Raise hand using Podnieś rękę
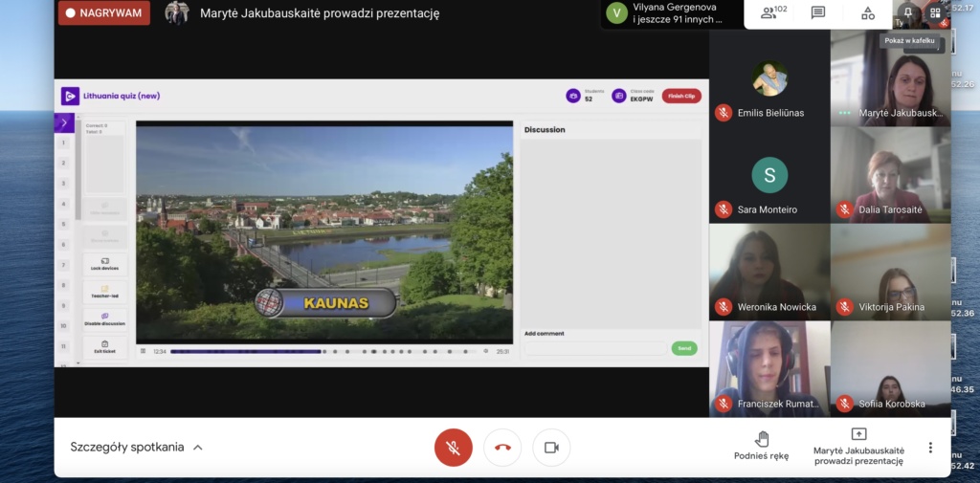Image resolution: width=980 pixels, height=483 pixels. [762, 446]
